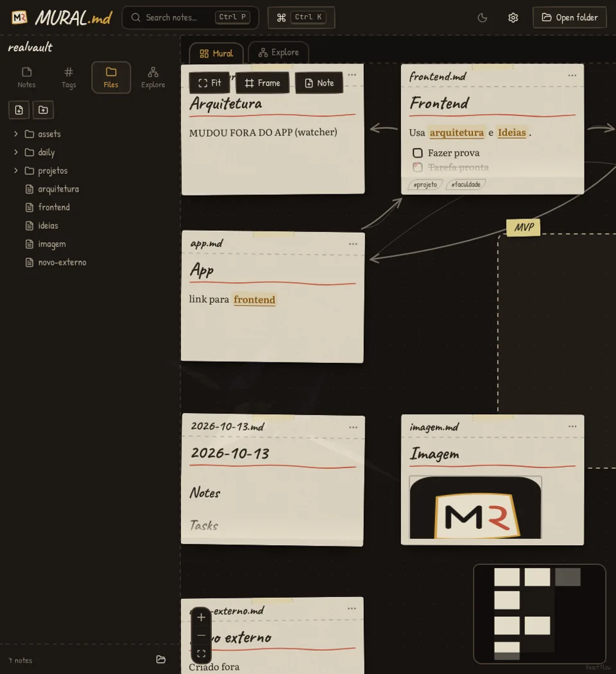Zoom in with plus control
This screenshot has width=616, height=674.
(201, 618)
